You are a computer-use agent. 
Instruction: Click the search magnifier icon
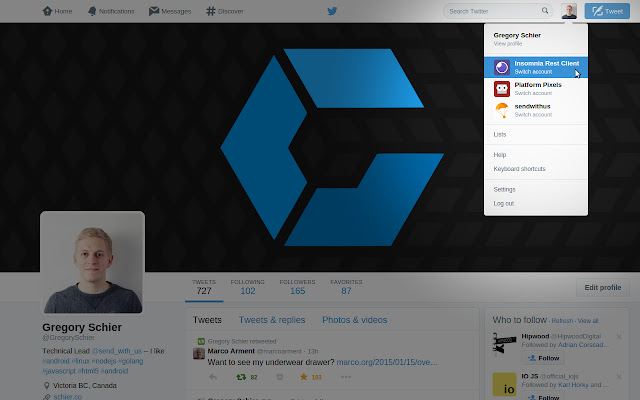(x=545, y=11)
